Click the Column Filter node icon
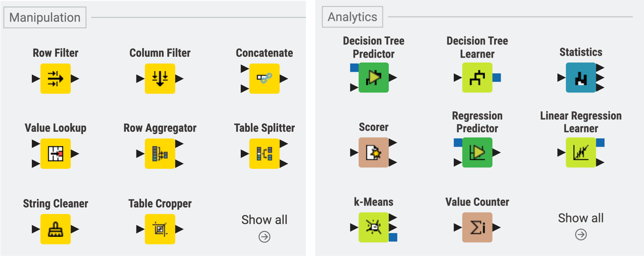The height and width of the screenshot is (256, 644). (160, 79)
